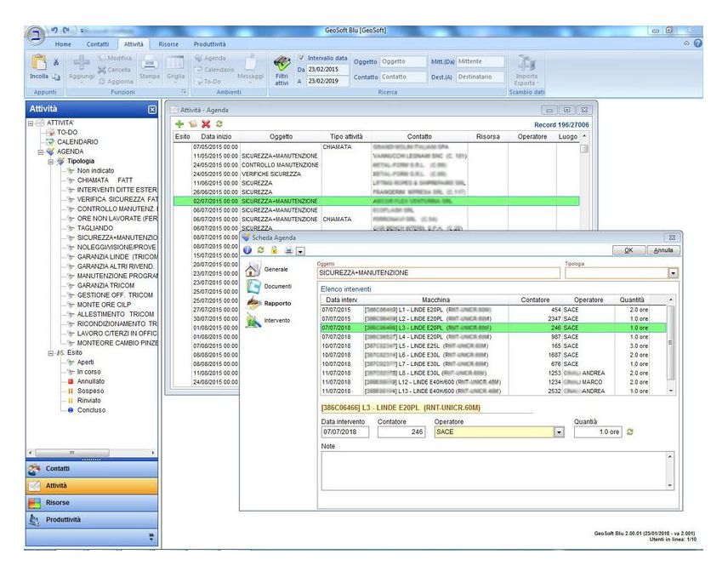Open the Tipologia dropdown in Scheda Agenda

click(674, 273)
